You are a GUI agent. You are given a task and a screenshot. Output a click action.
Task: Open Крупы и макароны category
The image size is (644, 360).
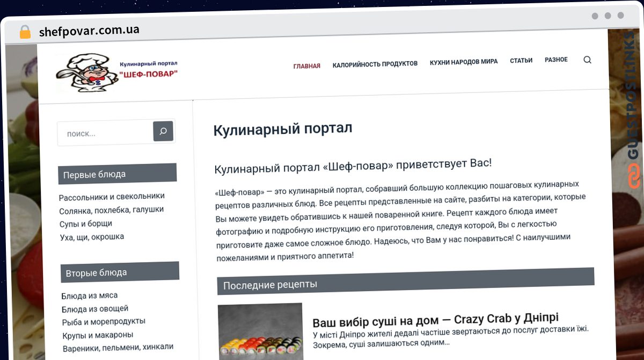coord(98,335)
